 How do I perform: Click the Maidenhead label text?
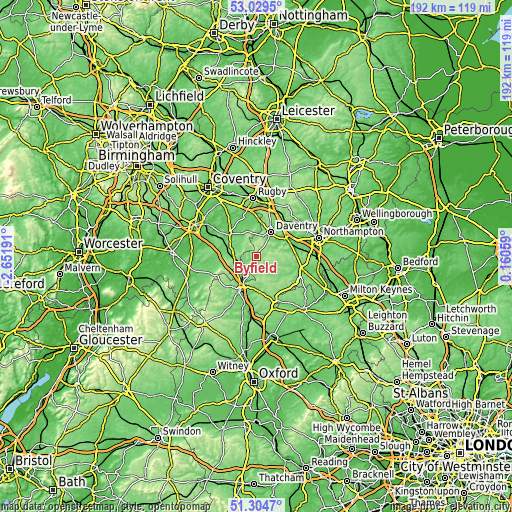point(352,439)
